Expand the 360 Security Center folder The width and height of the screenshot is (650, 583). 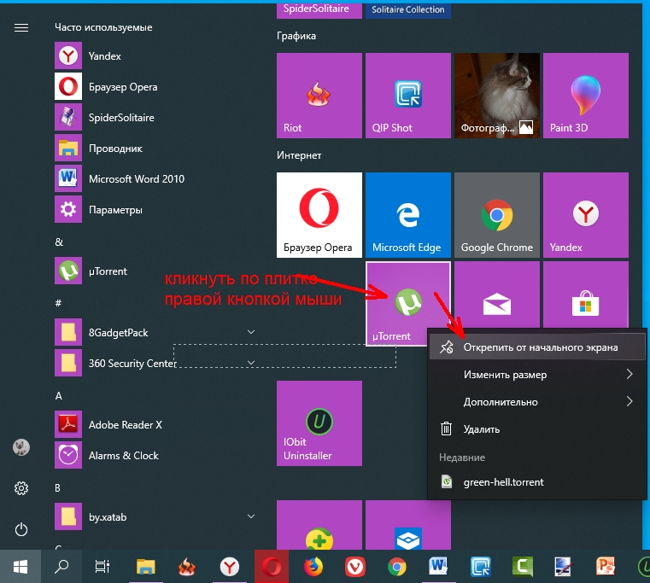tap(251, 363)
